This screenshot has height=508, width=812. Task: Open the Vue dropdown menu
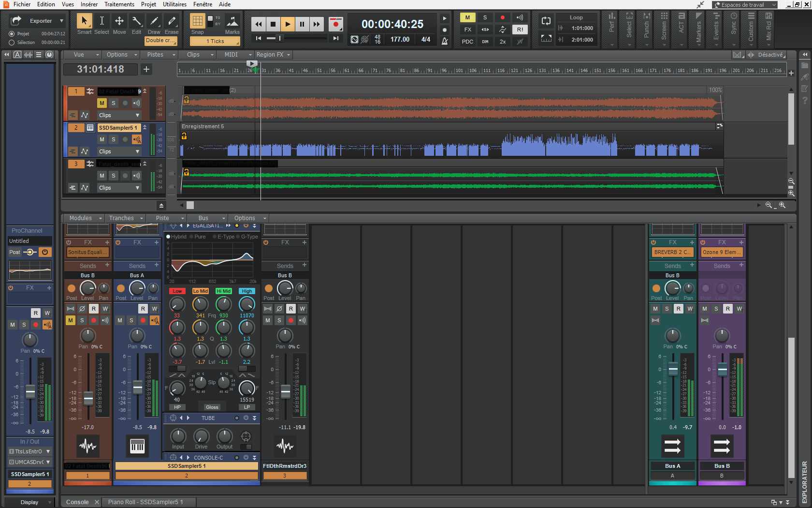pos(83,55)
